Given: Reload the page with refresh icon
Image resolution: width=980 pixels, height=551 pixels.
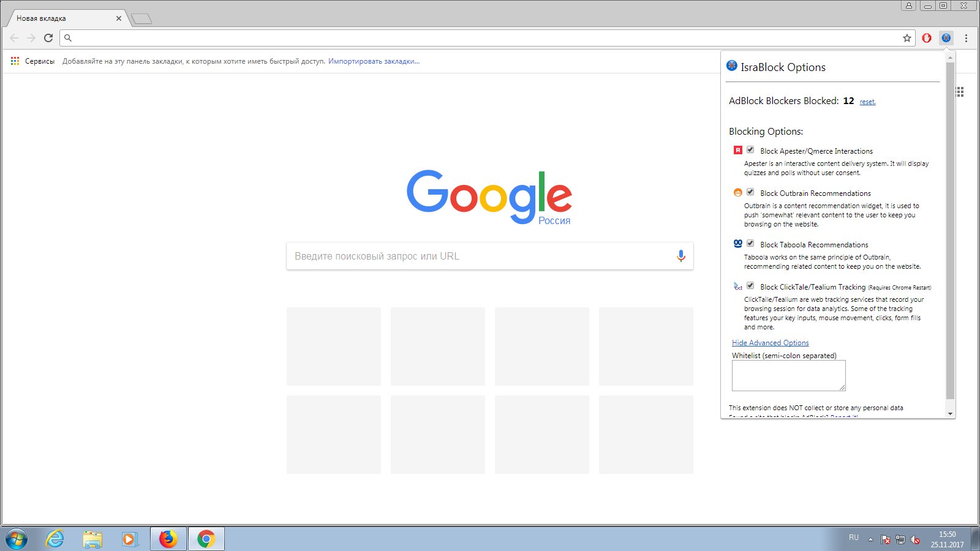Looking at the screenshot, I should click(x=48, y=38).
